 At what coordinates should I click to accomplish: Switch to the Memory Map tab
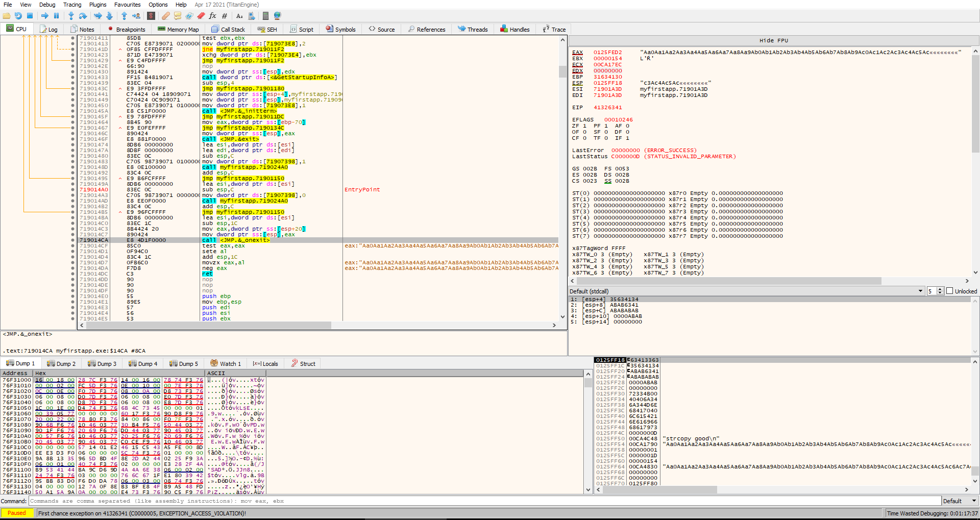pos(178,29)
